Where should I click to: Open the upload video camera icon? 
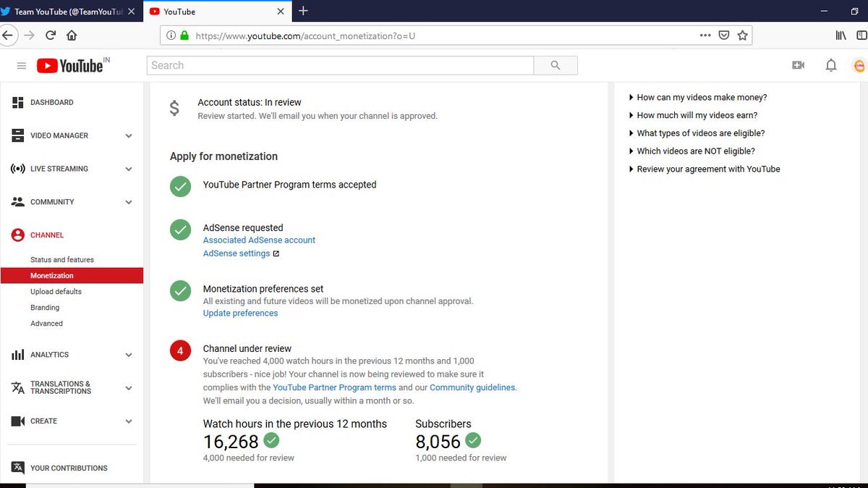coord(799,65)
